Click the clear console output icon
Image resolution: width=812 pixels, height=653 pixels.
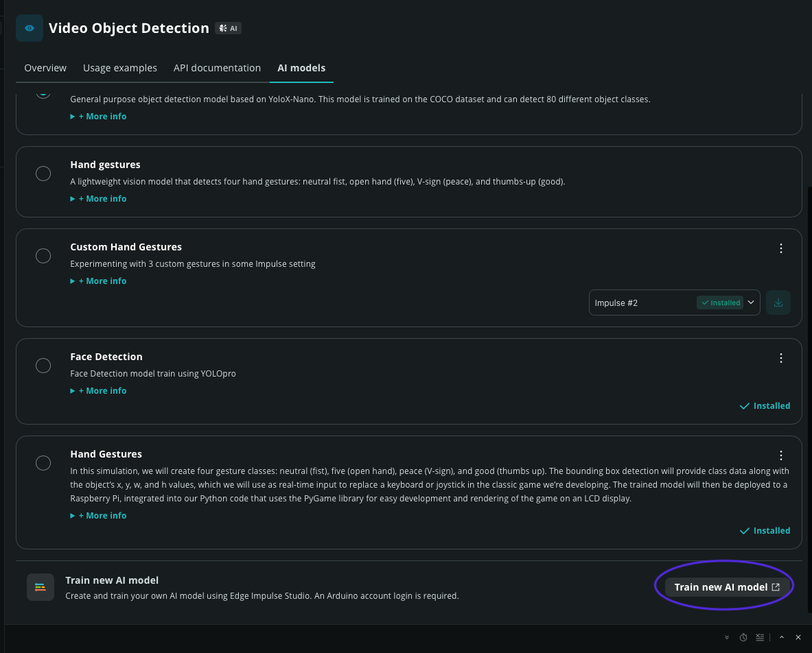[x=760, y=637]
